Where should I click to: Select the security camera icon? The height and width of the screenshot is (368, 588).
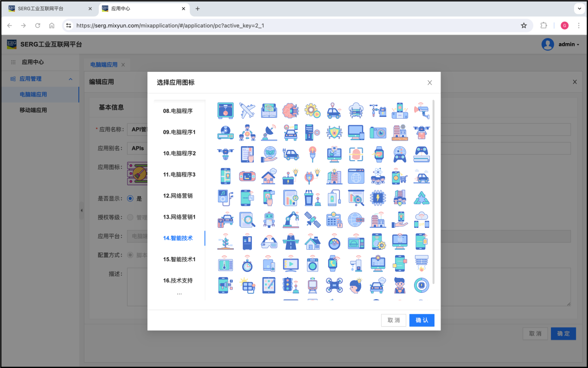pos(422,110)
